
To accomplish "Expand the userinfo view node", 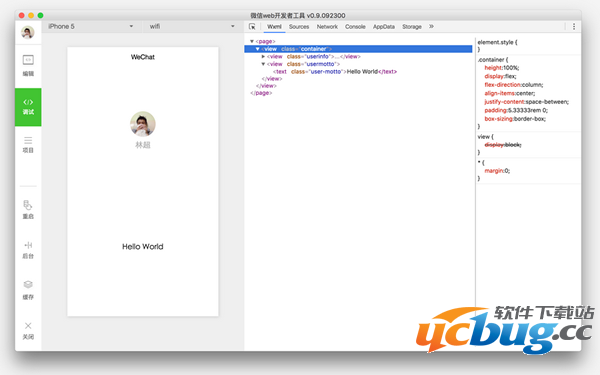I will click(263, 56).
